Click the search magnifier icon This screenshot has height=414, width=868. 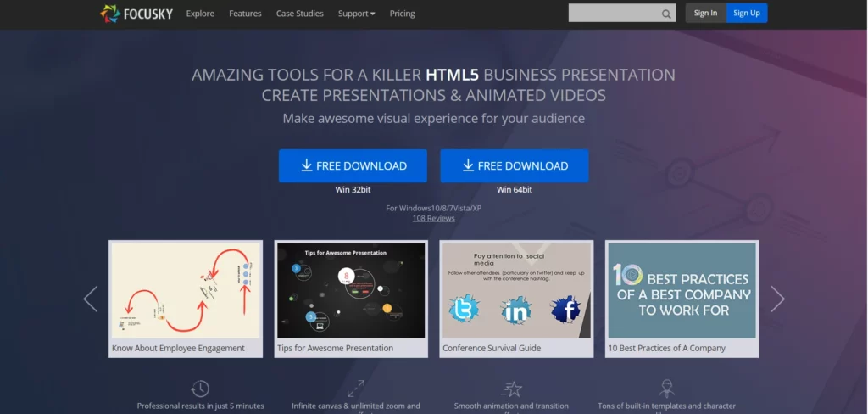667,14
